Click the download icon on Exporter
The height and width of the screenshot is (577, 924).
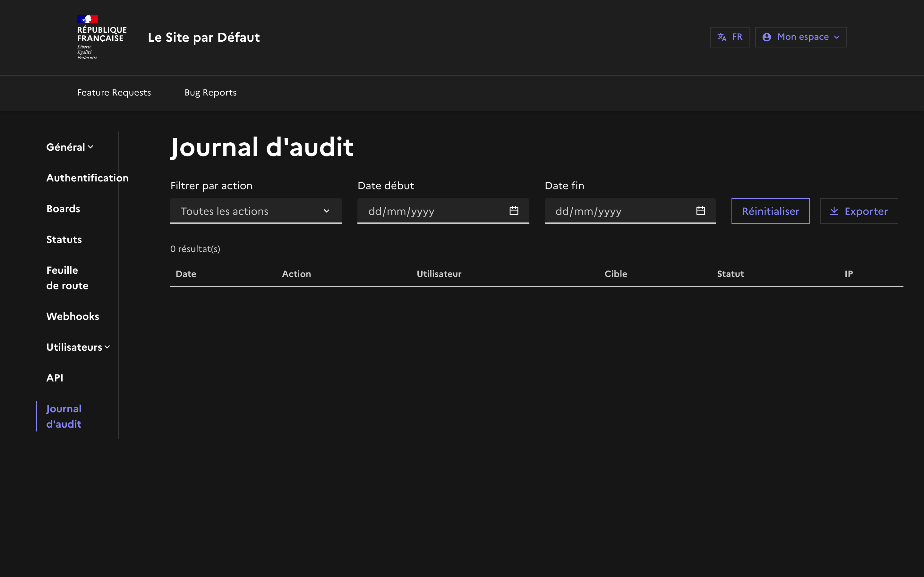(834, 211)
